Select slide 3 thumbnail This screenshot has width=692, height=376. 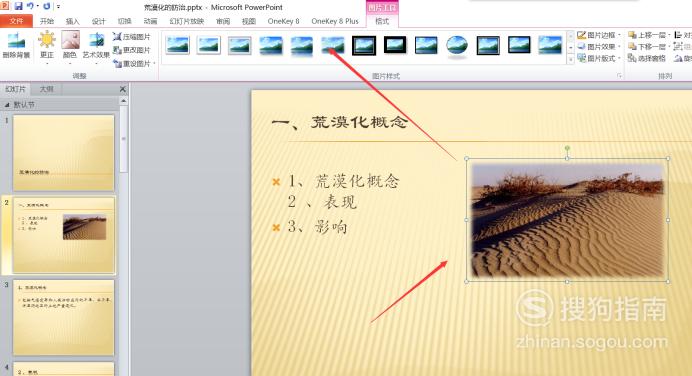tap(64, 317)
